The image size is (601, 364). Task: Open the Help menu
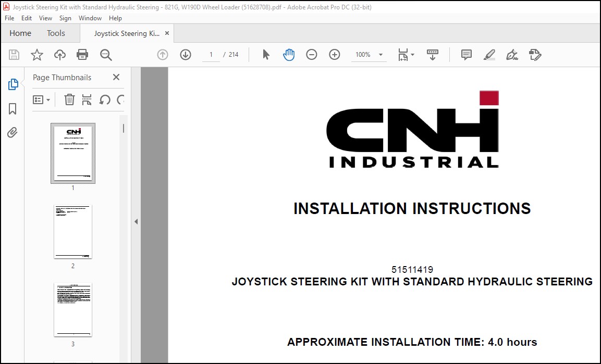(x=115, y=18)
